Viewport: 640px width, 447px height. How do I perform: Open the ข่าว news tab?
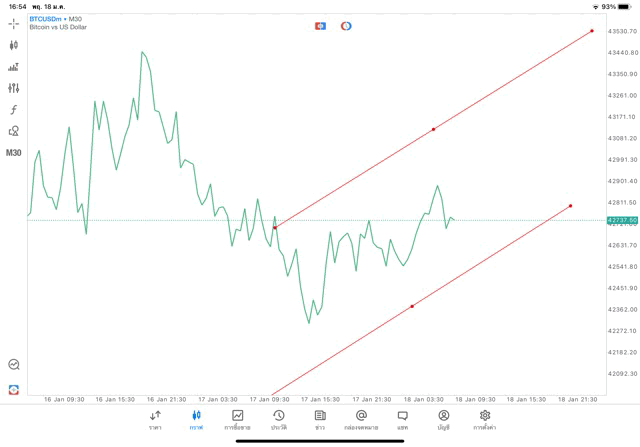pyautogui.click(x=320, y=420)
